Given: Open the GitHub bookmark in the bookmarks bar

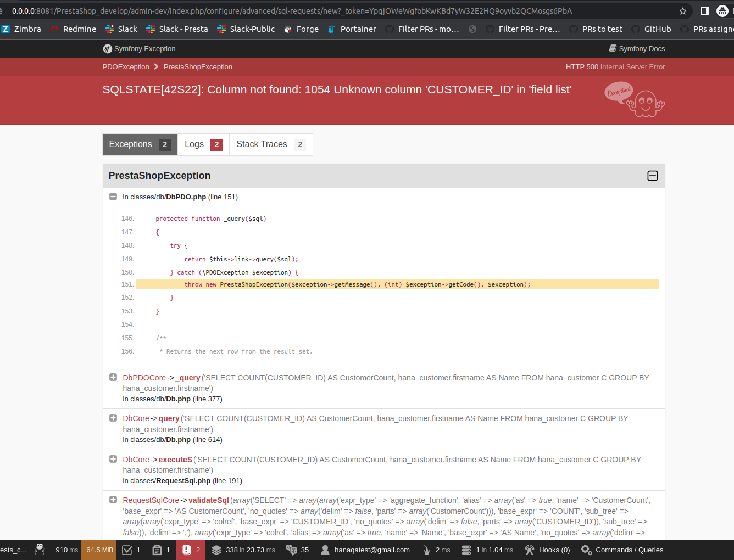Looking at the screenshot, I should pos(657,29).
